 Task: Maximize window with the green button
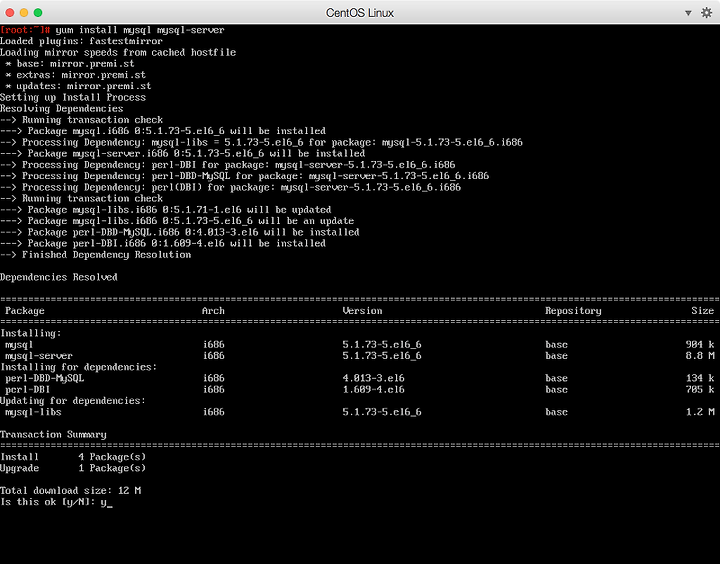point(38,12)
